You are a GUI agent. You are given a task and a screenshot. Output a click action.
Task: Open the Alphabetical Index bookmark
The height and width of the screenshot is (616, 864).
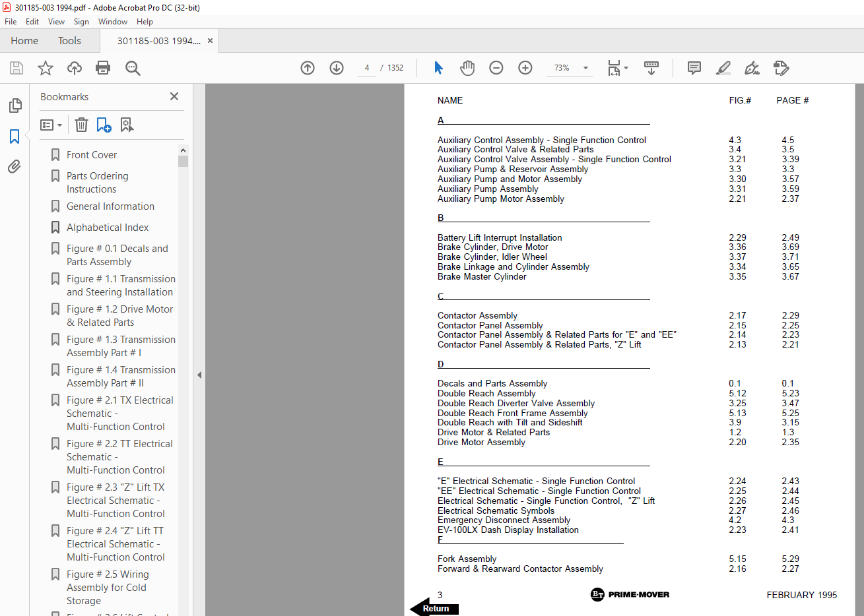pos(108,228)
